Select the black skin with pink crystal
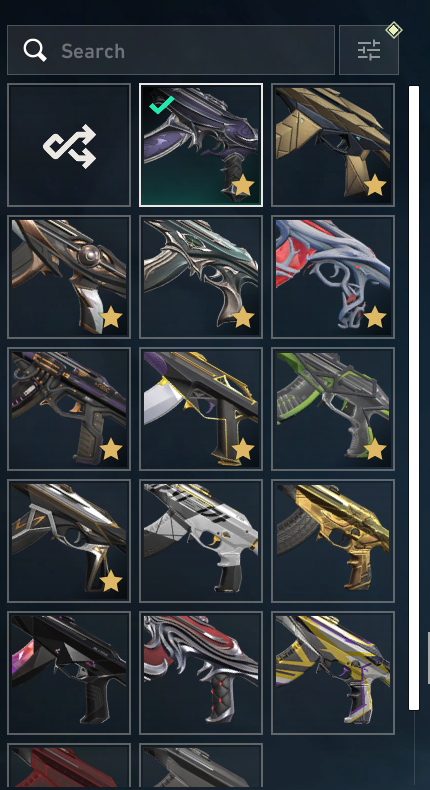The height and width of the screenshot is (790, 430). 69,673
